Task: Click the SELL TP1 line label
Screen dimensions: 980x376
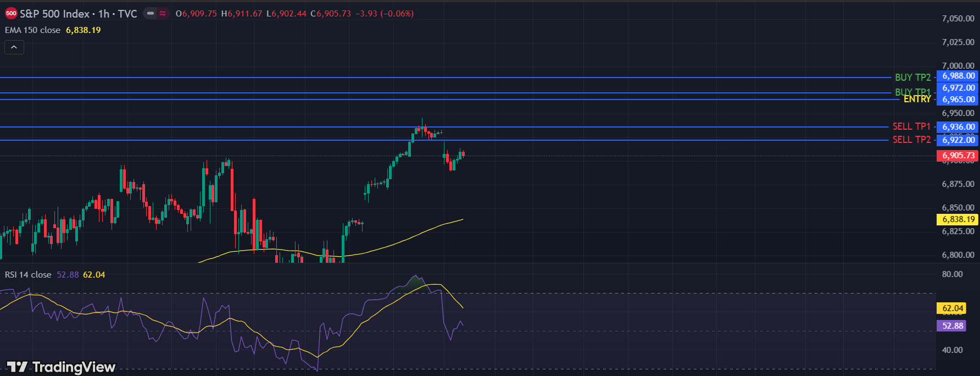Action: coord(911,126)
